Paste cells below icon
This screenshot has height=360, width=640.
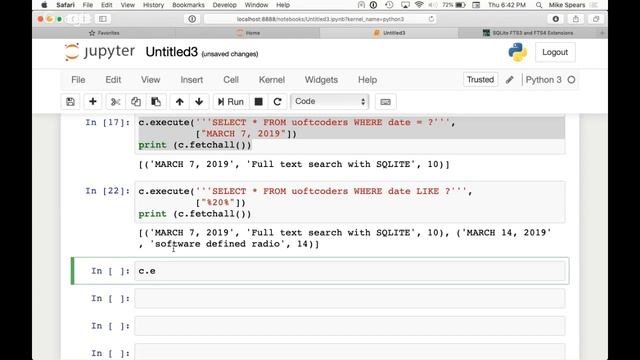pos(156,102)
